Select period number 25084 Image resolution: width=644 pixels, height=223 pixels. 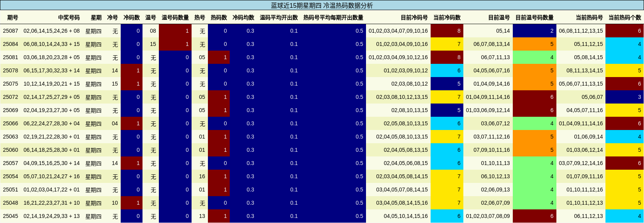point(11,44)
